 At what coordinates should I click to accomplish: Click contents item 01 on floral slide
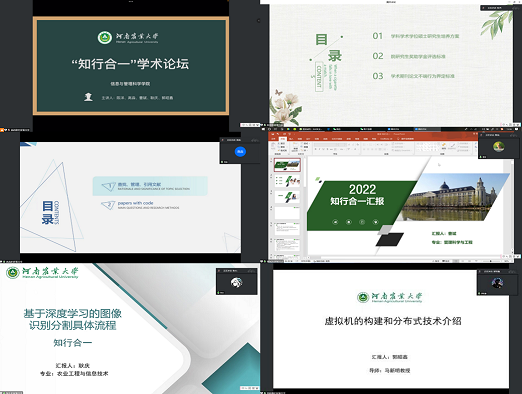click(416, 36)
